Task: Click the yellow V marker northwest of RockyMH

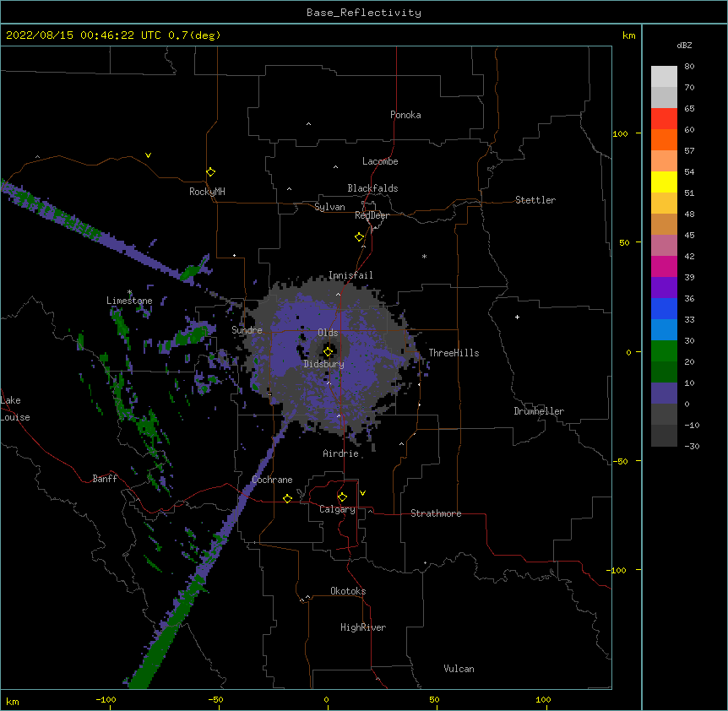Action: (148, 155)
